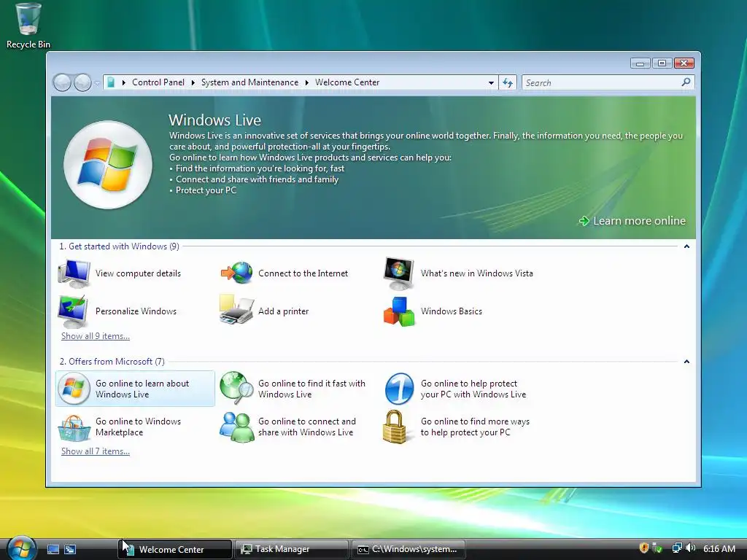
Task: Click the What's new in Windows Vista label
Action: [477, 273]
